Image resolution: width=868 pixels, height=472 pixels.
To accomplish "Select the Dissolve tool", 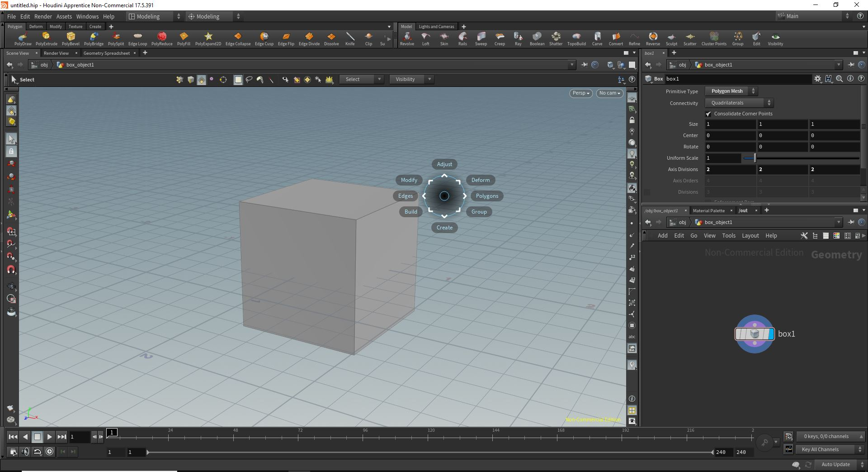I will (331, 39).
